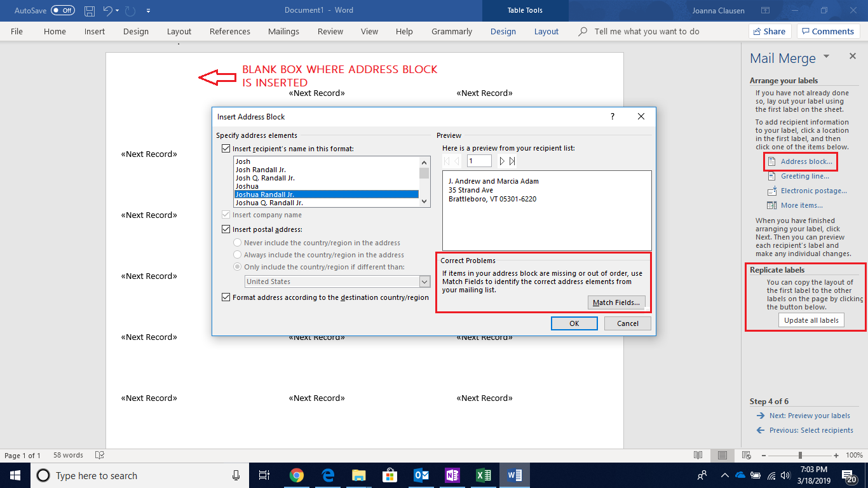Click the name format list scrollbar thumb

tap(424, 173)
